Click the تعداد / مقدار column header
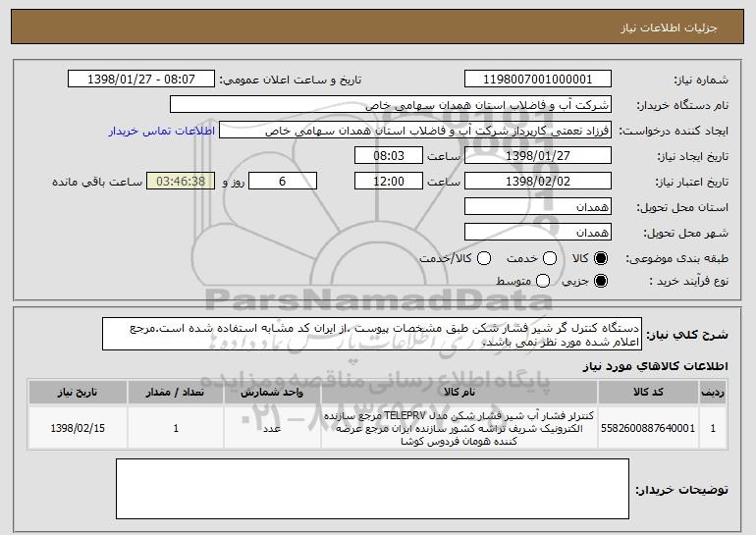 (176, 392)
